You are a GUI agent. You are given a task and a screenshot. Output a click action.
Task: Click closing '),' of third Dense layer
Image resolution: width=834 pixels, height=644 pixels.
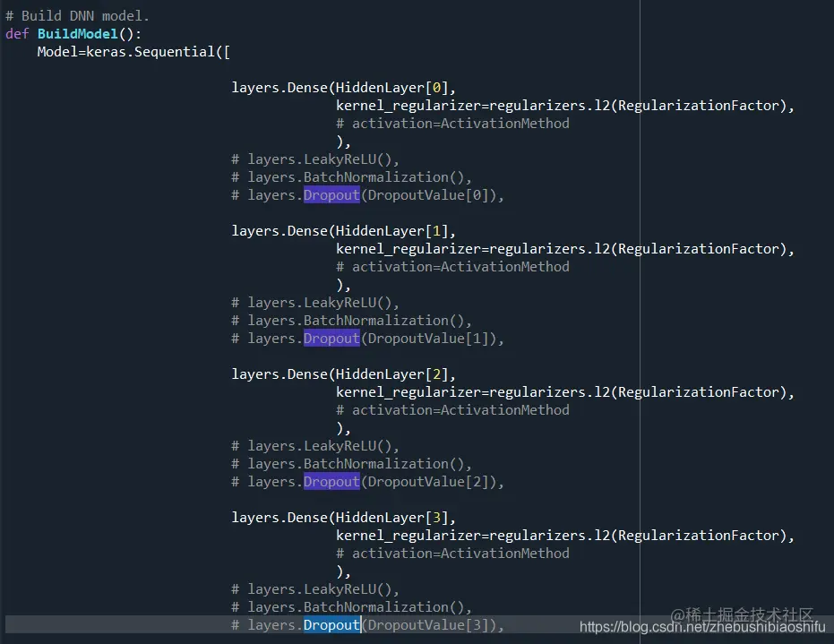(x=343, y=429)
